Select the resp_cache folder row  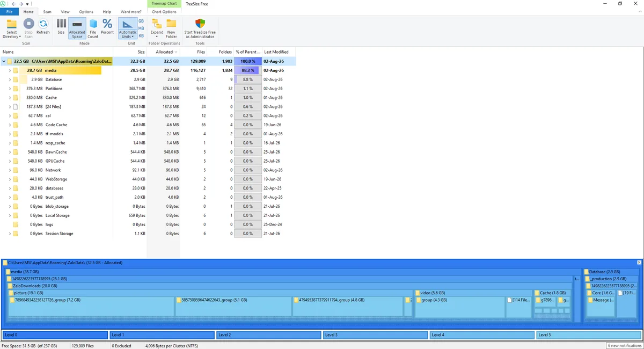148,143
